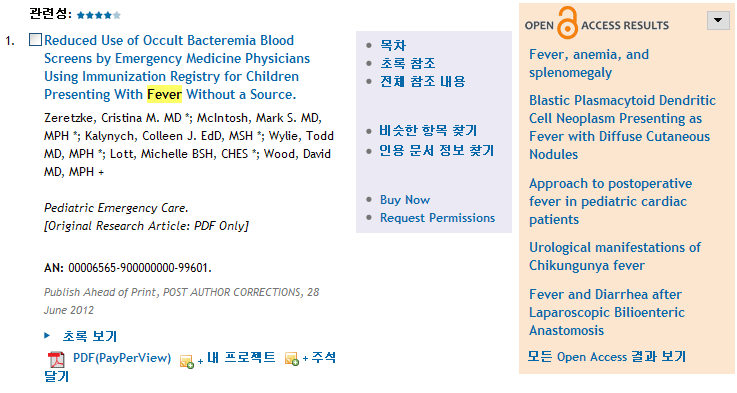The height and width of the screenshot is (393, 737).
Task: Open the 목차 table of contents link
Action: (x=393, y=45)
